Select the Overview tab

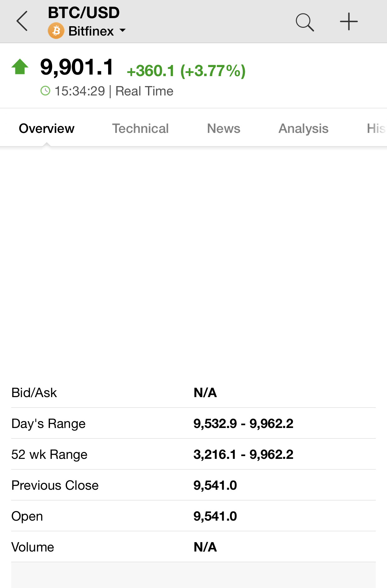[47, 129]
